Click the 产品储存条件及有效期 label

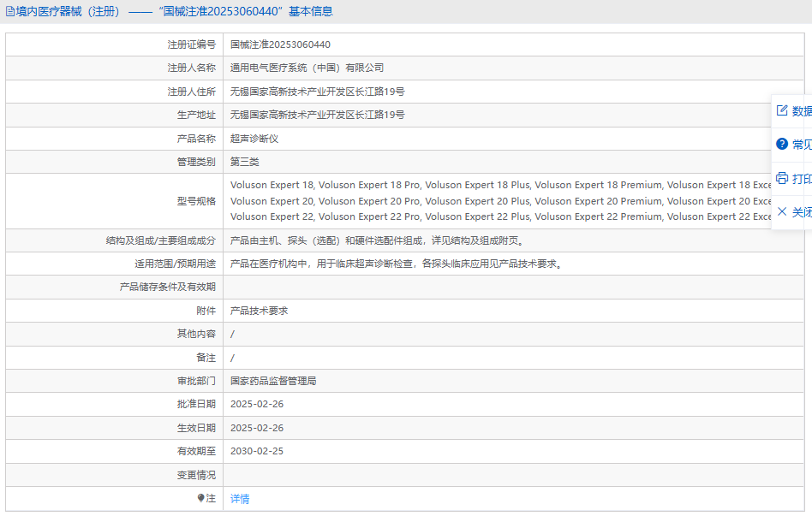tap(168, 287)
